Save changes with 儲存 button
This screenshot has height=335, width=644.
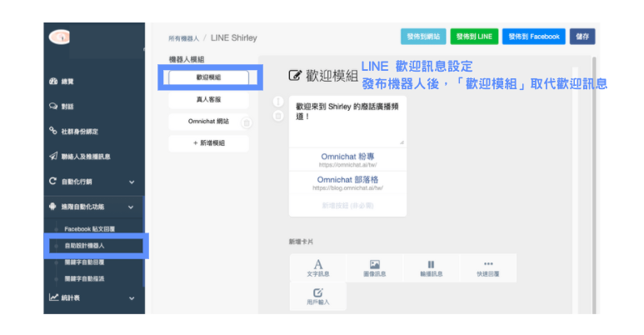582,37
